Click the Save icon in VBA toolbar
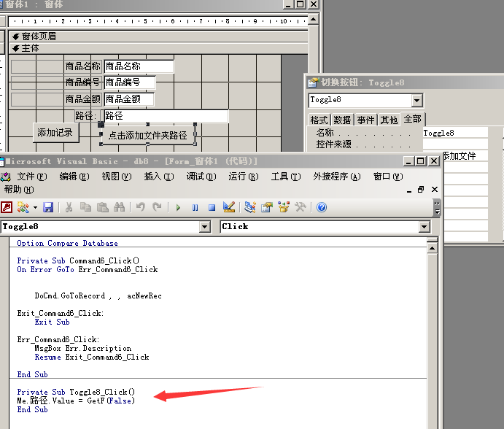Viewport: 504px width, 429px height. (x=48, y=207)
